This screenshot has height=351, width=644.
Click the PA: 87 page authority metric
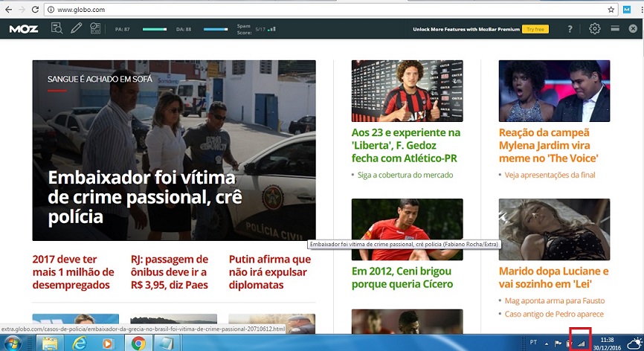coord(123,30)
